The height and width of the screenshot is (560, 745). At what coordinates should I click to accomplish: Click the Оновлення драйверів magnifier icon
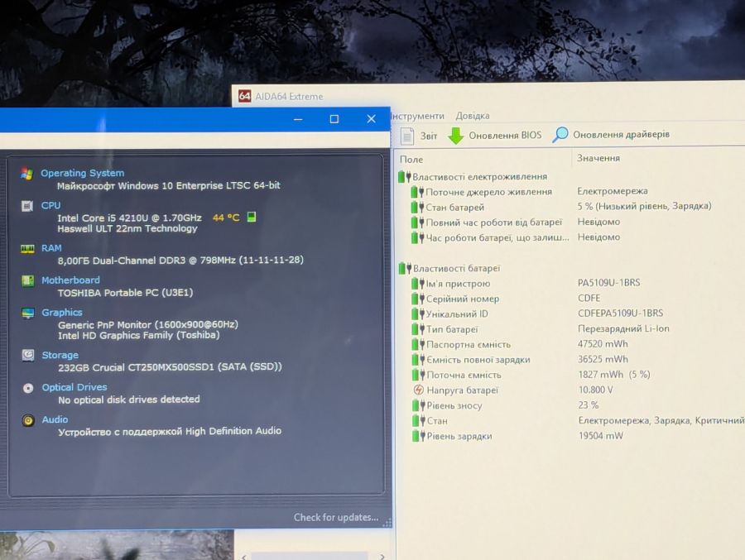560,135
